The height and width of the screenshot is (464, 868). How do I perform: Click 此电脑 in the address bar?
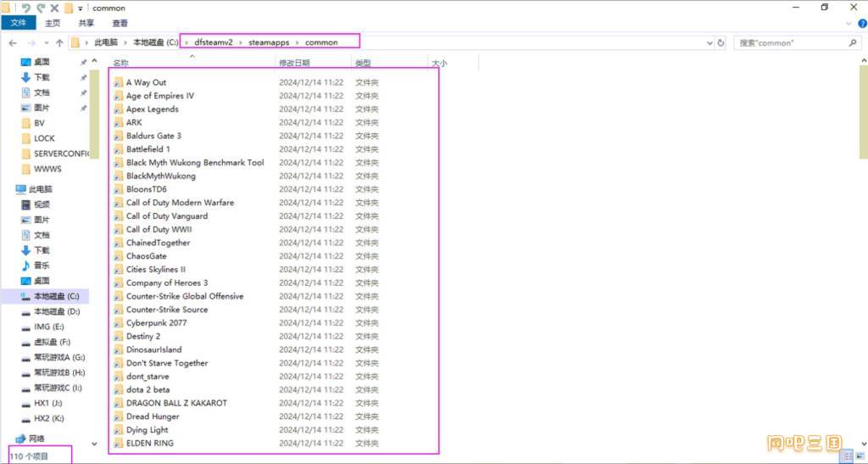106,42
